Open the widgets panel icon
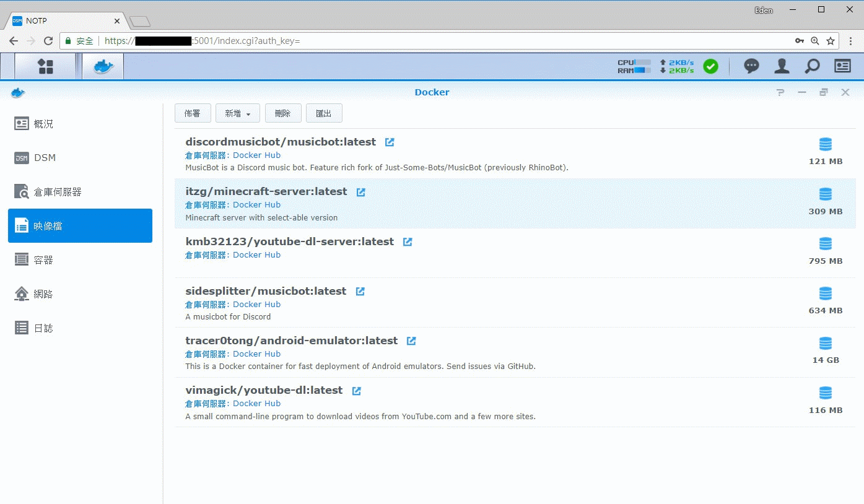 pos(842,66)
